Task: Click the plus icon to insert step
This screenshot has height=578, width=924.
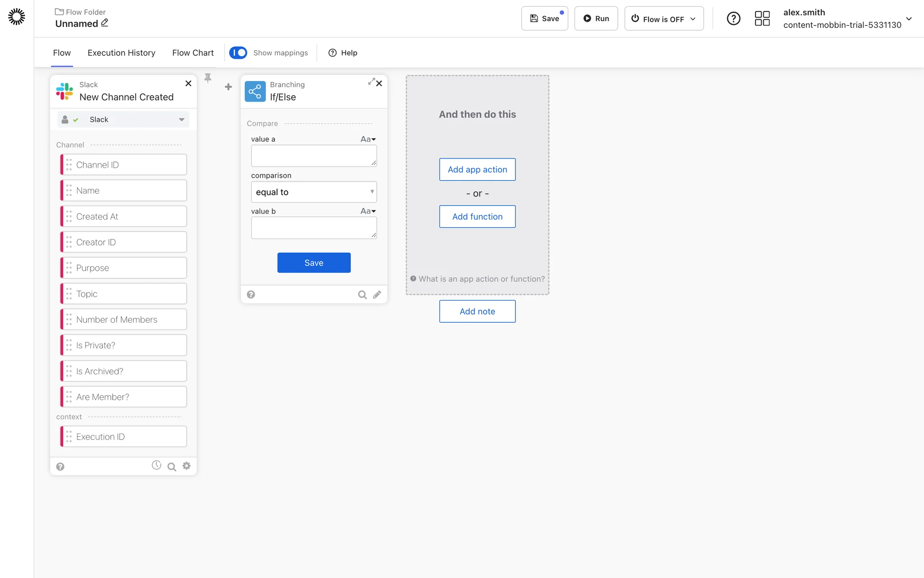Action: 228,87
